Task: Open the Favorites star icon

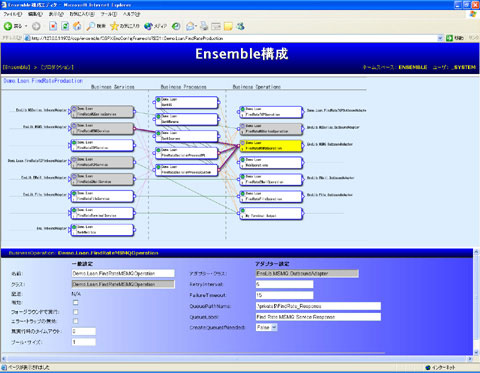Action: pyautogui.click(x=114, y=26)
